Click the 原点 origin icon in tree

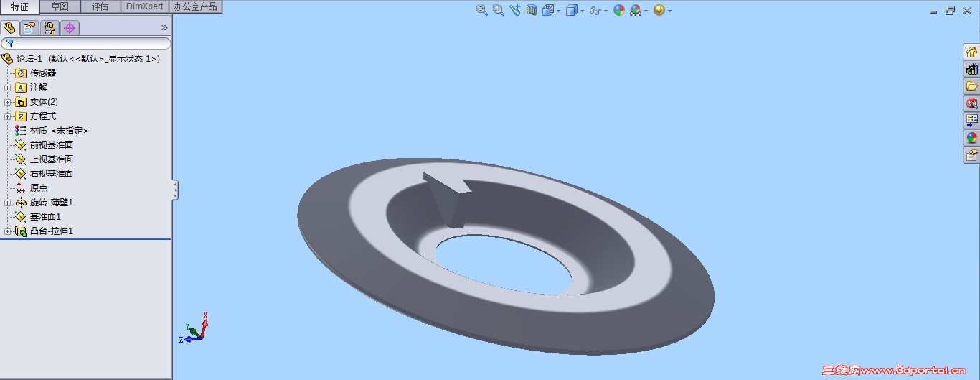(21, 187)
